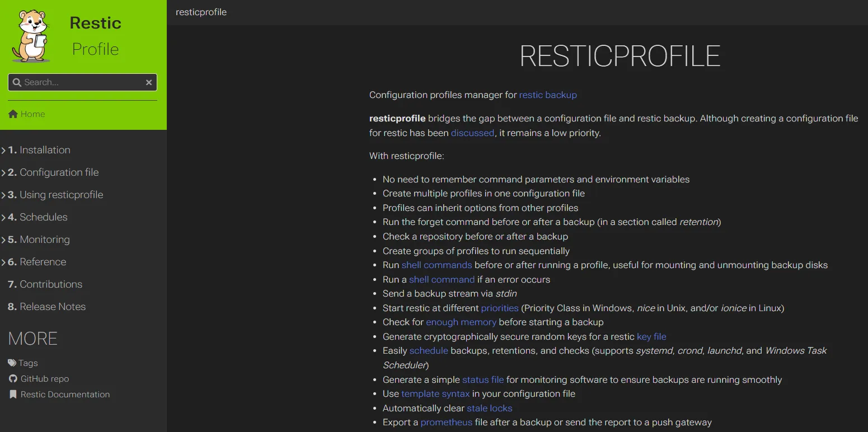Image resolution: width=868 pixels, height=432 pixels.
Task: Click the MORE sidebar heading
Action: (x=32, y=339)
